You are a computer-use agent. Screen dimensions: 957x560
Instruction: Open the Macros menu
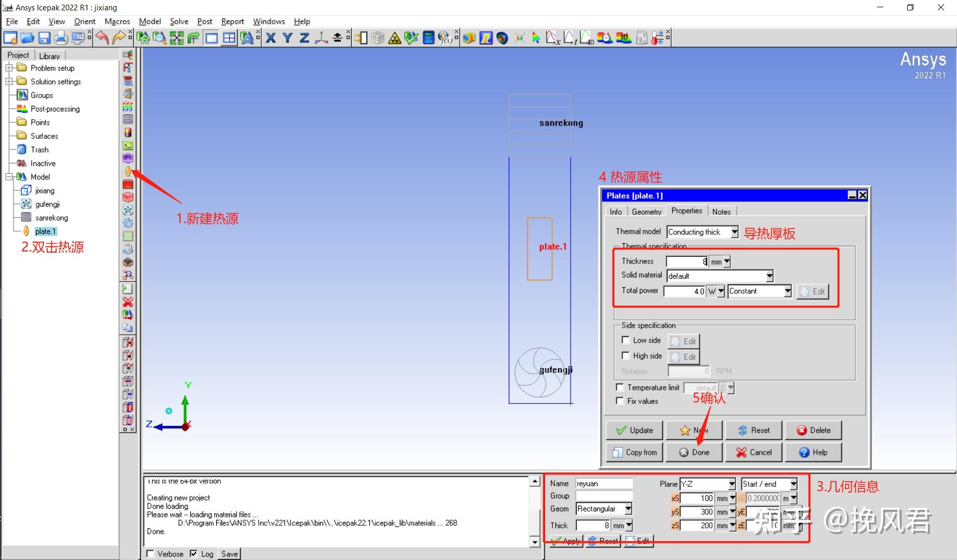click(117, 21)
